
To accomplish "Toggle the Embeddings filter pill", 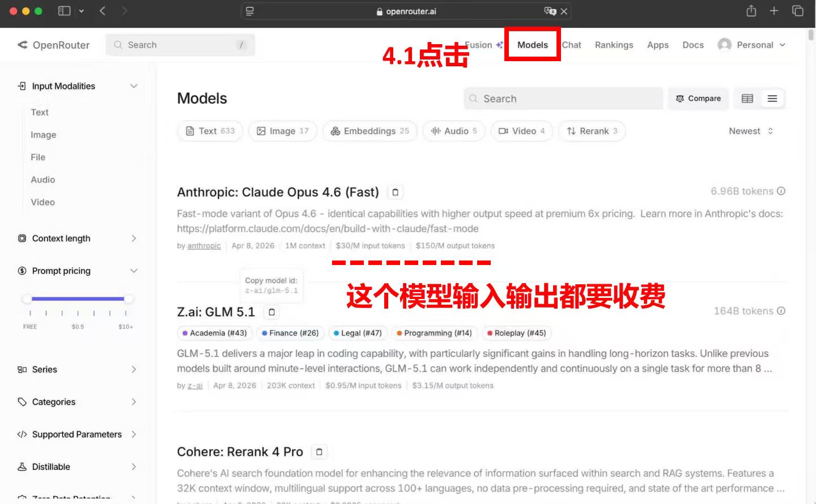I will tap(369, 131).
